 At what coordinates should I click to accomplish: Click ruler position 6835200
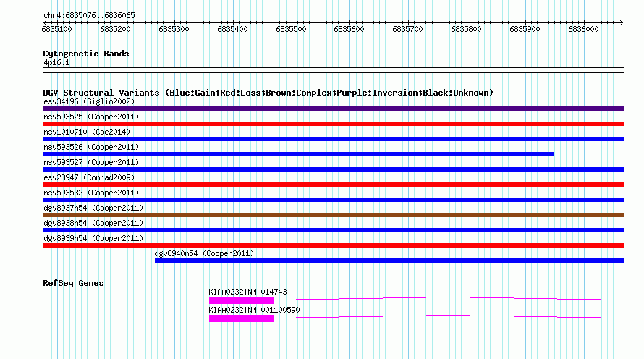(x=115, y=30)
